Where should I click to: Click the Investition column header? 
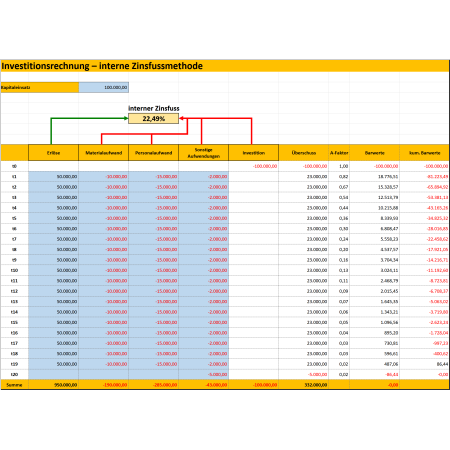254,153
